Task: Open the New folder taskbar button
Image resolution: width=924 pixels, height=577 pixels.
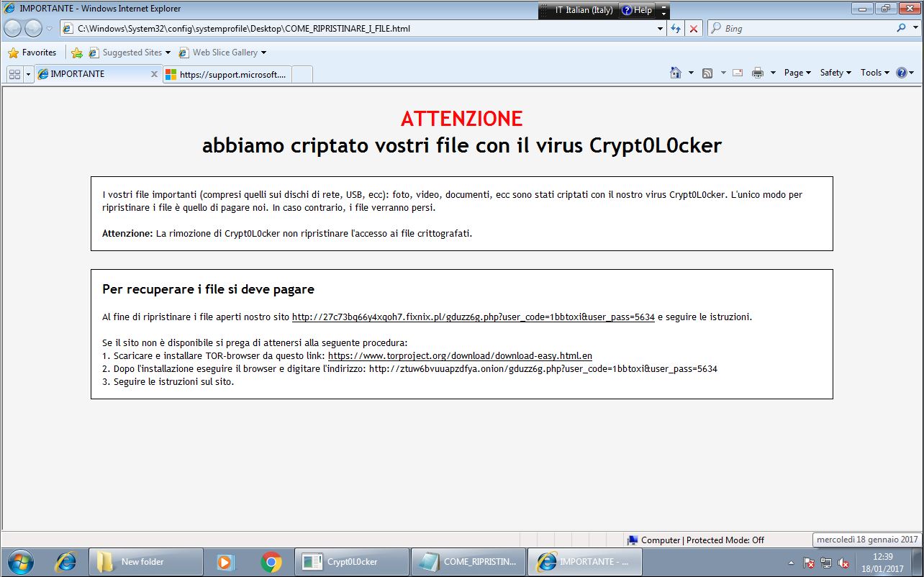Action: (x=145, y=562)
